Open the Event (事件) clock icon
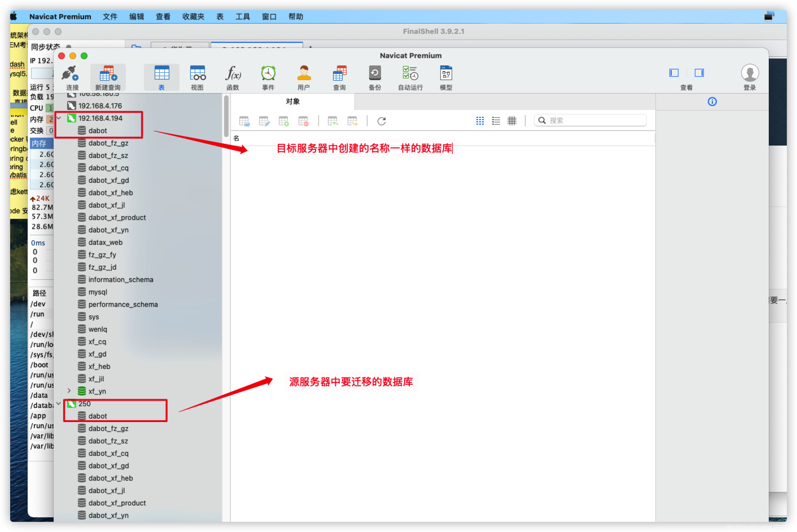This screenshot has height=532, width=797. [x=268, y=78]
